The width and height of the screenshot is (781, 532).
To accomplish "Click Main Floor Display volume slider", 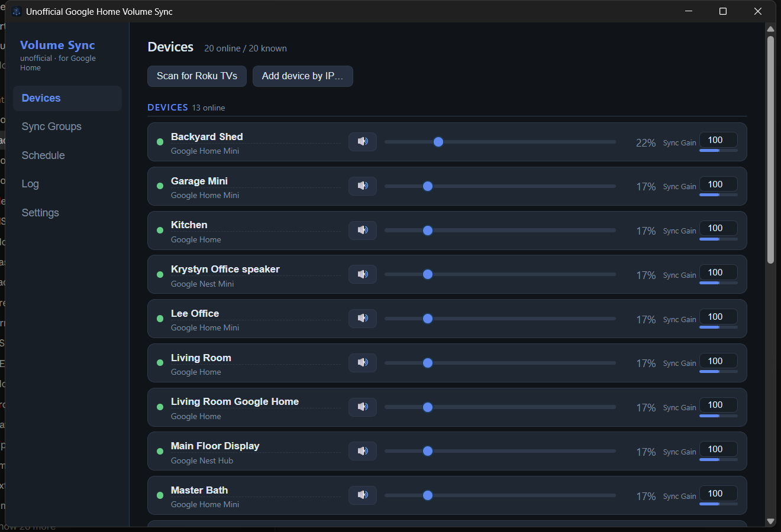I will (x=500, y=451).
